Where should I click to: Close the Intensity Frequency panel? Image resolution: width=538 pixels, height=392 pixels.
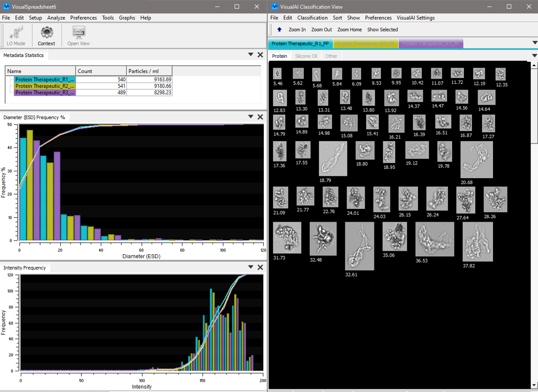[x=260, y=267]
